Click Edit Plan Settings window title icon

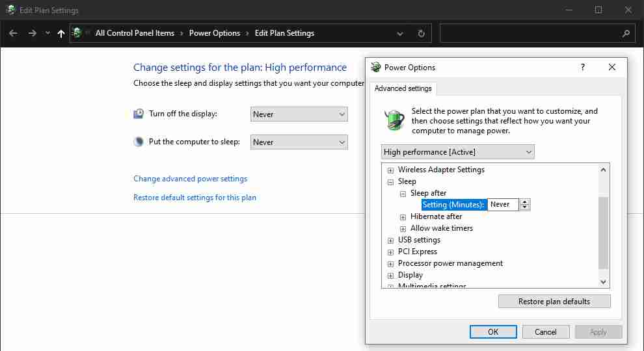click(x=10, y=10)
